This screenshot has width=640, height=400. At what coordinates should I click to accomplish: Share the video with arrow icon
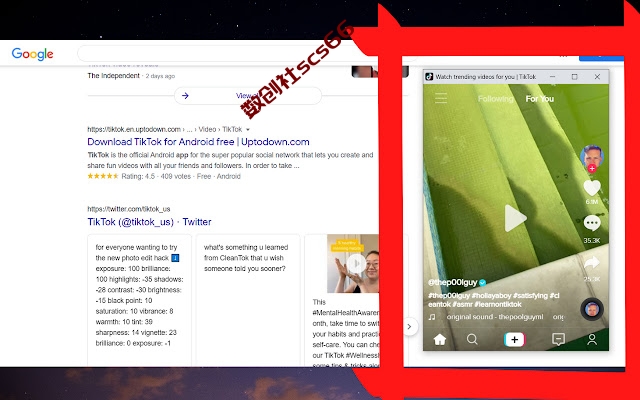592,262
